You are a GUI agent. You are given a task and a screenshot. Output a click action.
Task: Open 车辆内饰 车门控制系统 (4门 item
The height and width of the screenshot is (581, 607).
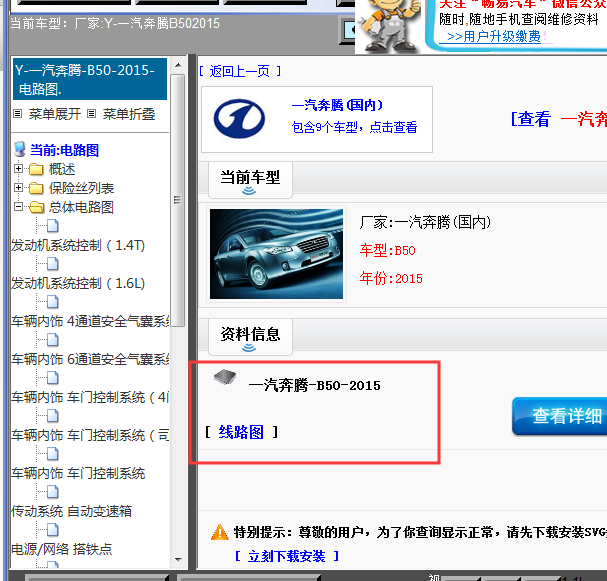tap(90, 397)
